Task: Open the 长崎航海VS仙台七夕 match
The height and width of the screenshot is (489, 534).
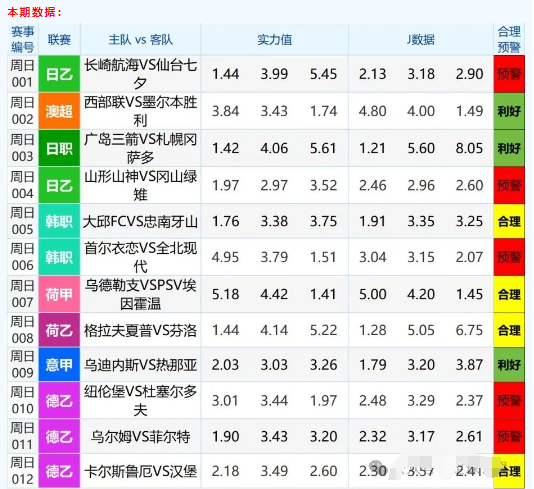Action: point(140,74)
